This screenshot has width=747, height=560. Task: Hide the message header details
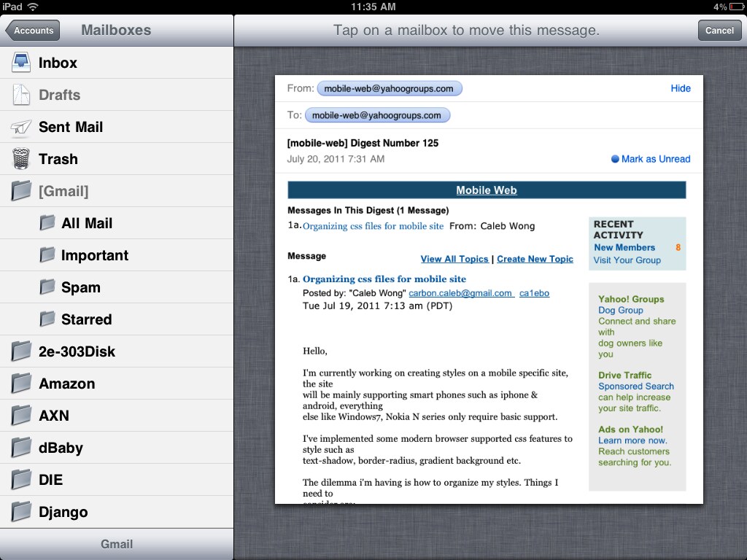click(681, 88)
